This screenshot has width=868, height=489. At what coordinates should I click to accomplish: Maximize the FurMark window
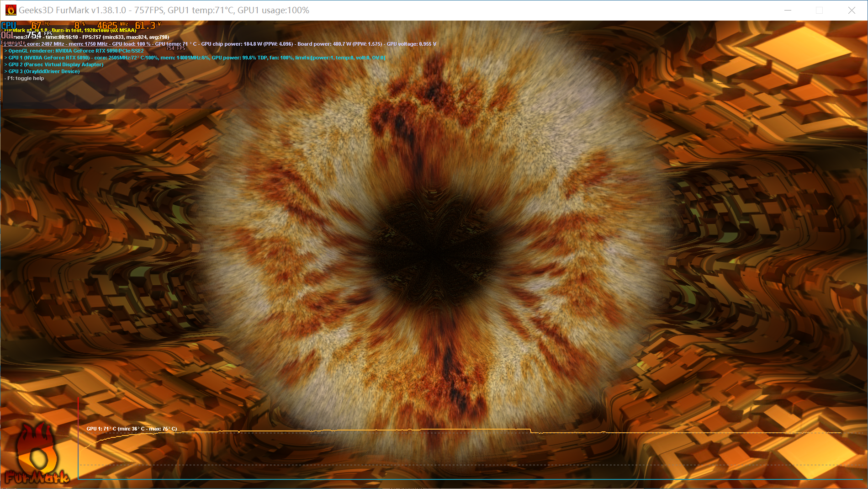(819, 10)
